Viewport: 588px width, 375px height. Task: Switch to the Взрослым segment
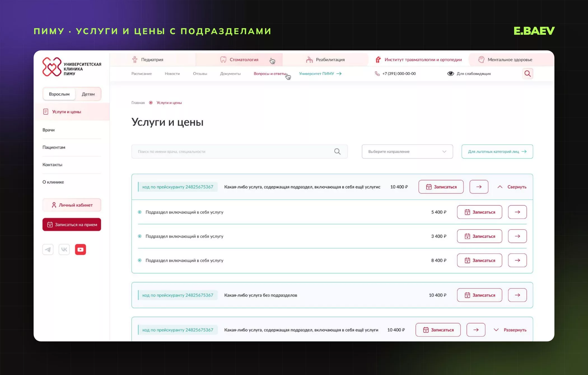pyautogui.click(x=59, y=94)
